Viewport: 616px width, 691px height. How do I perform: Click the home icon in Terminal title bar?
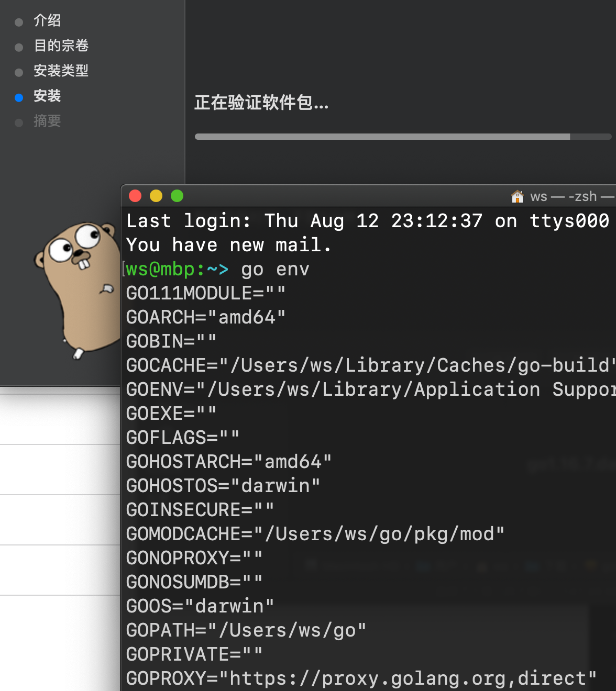tap(518, 196)
